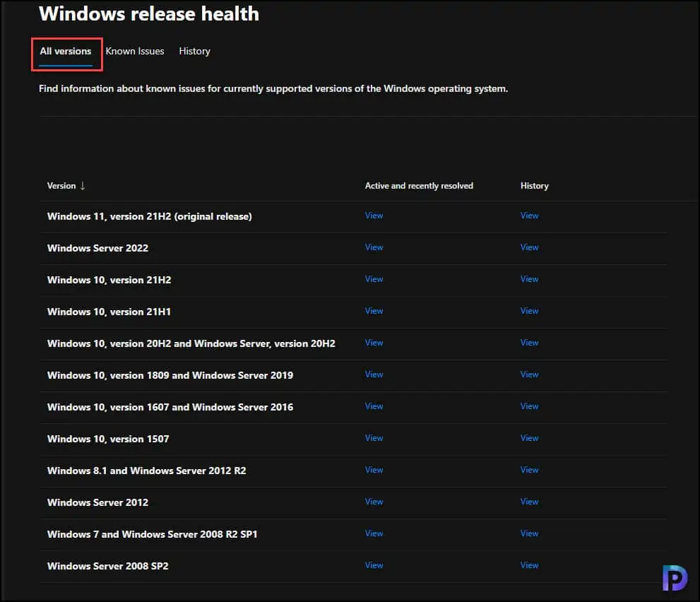View active issues for Windows 7
Image resolution: width=700 pixels, height=602 pixels.
374,533
